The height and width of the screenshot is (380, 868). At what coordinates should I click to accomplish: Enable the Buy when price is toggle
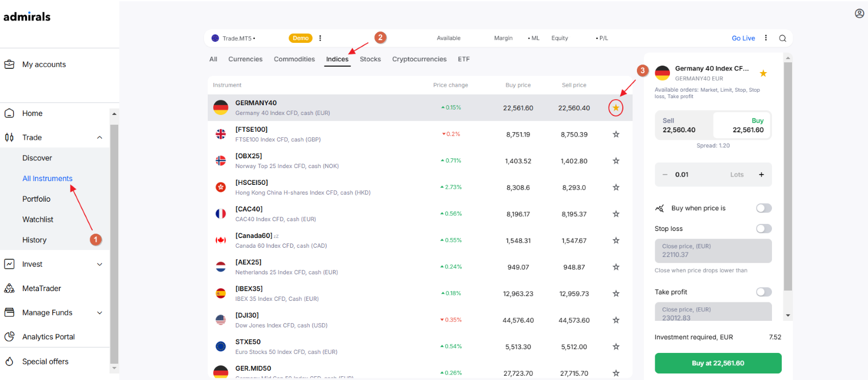[x=764, y=208]
